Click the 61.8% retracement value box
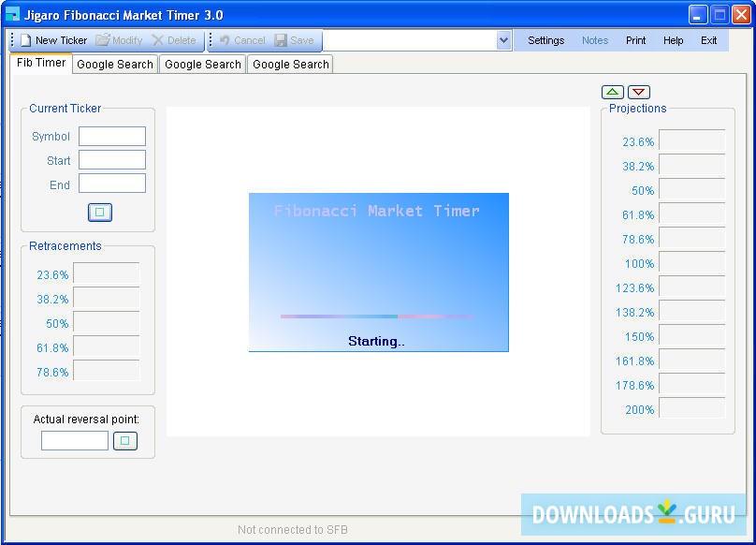756x545 pixels. coord(107,346)
